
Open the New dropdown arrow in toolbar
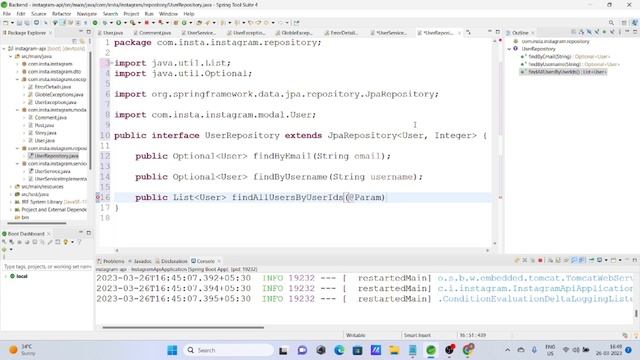click(x=12, y=23)
